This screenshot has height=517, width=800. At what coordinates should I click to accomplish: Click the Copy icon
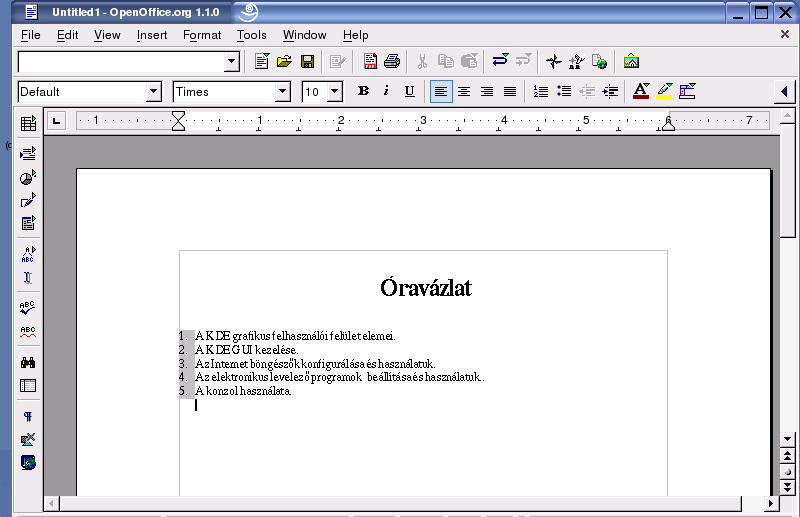click(445, 61)
